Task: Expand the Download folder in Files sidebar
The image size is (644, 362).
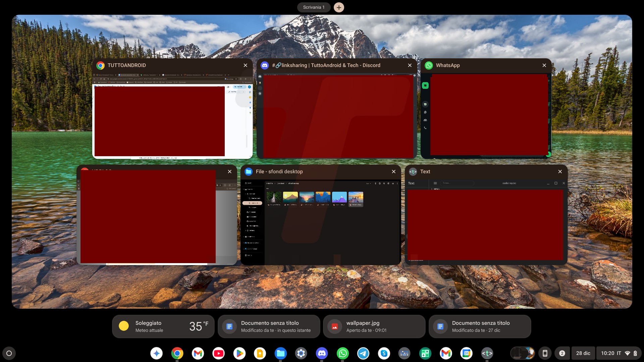Action: click(246, 194)
